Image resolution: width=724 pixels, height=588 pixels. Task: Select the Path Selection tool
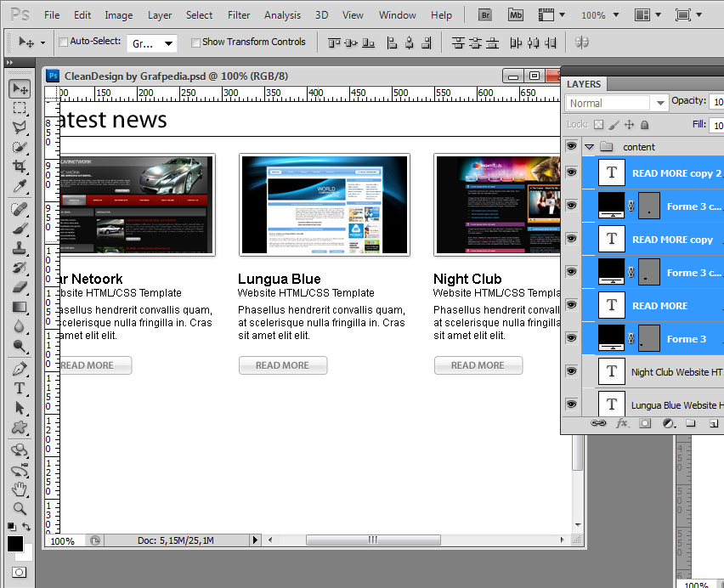pos(20,408)
